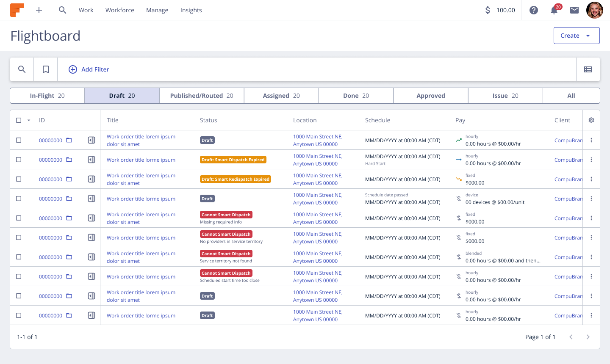Image resolution: width=610 pixels, height=364 pixels.
Task: View the $100.00 account balance
Action: pos(500,10)
